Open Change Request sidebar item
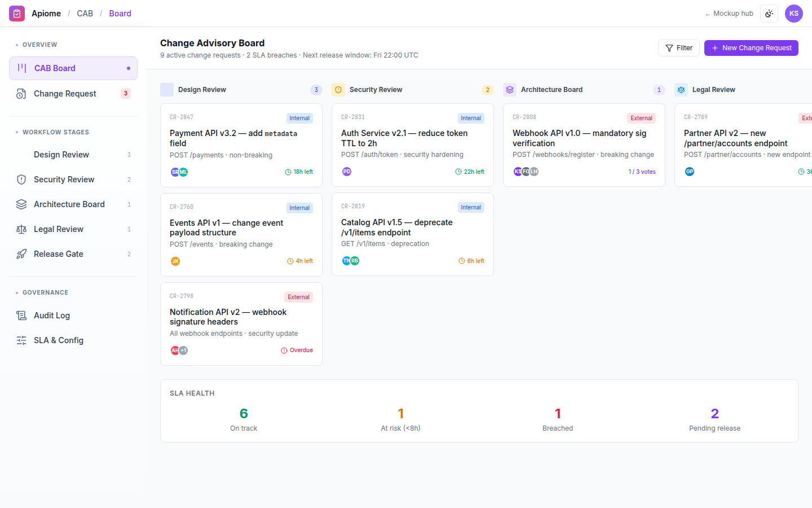 pos(73,94)
